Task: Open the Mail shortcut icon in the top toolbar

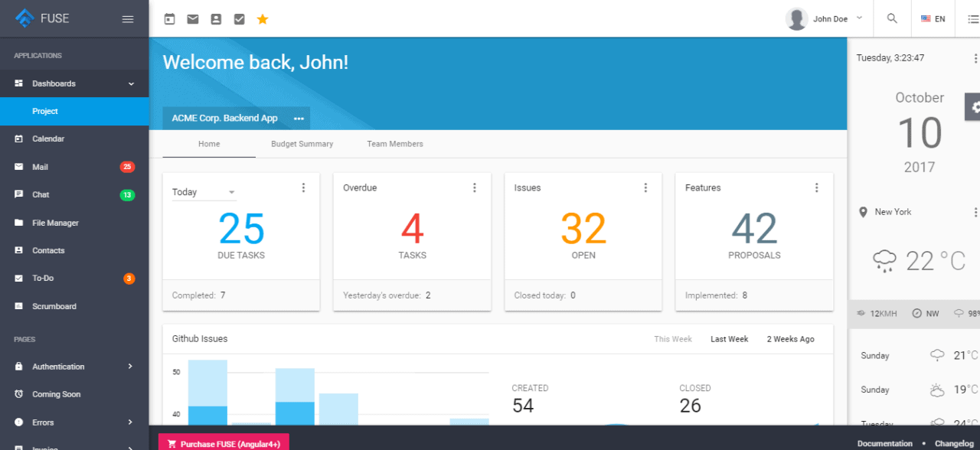Action: pos(193,18)
